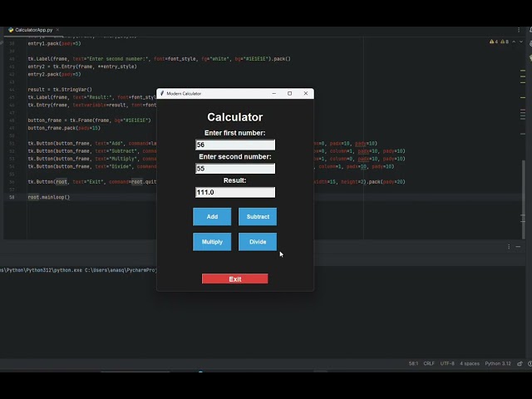Click the 'Enter first number:' label
The width and height of the screenshot is (532, 399).
(x=234, y=133)
